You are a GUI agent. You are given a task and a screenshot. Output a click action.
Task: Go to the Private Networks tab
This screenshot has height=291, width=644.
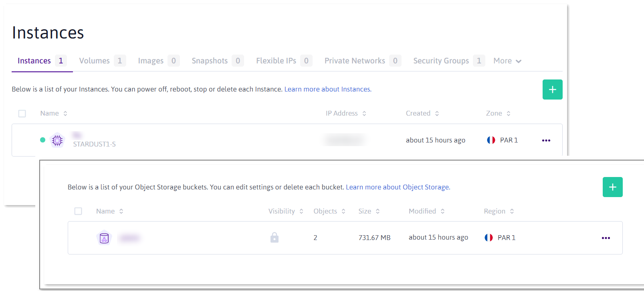363,61
